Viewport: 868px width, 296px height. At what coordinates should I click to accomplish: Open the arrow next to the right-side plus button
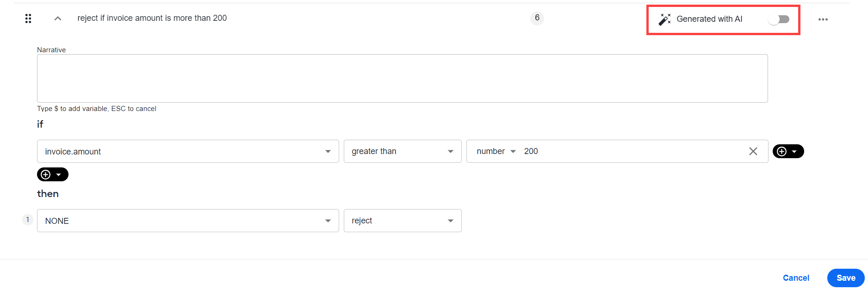click(795, 151)
